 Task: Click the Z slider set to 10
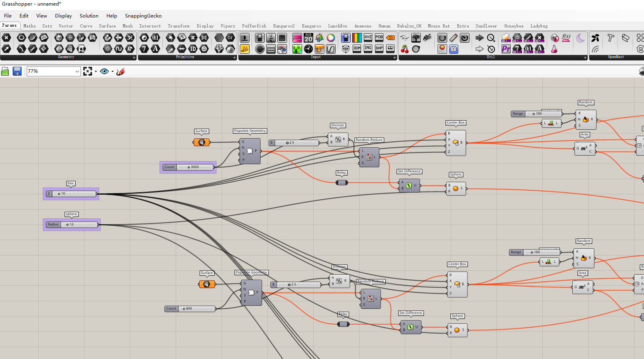pyautogui.click(x=71, y=194)
